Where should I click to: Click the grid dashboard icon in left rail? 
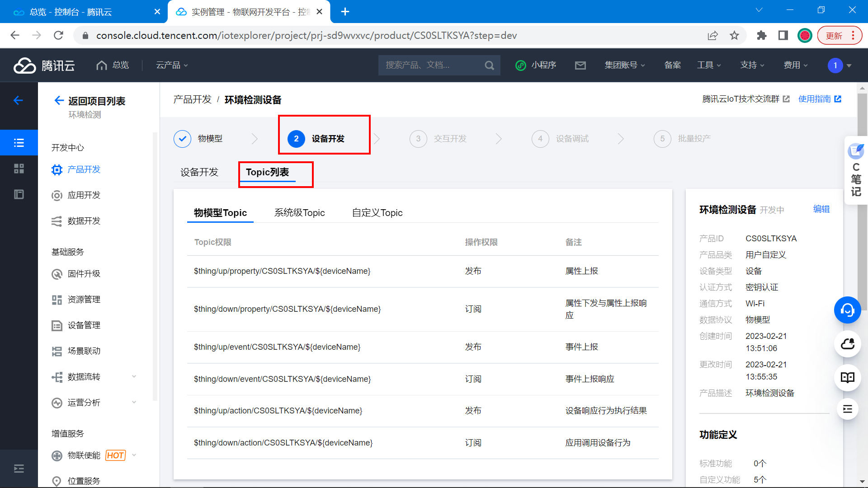pyautogui.click(x=19, y=169)
